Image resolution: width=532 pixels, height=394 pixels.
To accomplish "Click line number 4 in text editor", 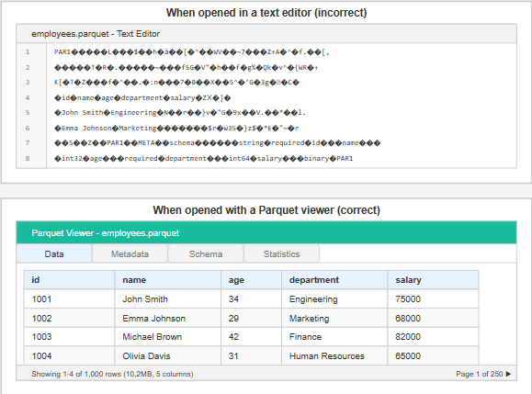I will pos(28,97).
